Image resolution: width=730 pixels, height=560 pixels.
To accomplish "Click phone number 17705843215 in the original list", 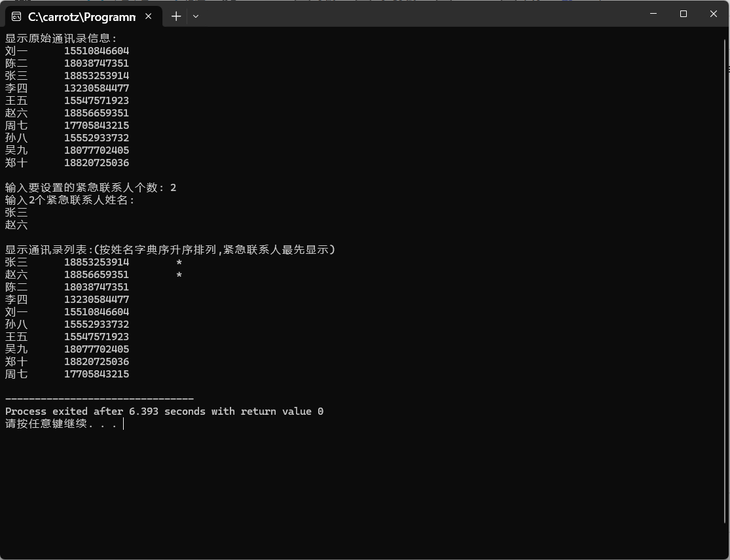I will [96, 126].
